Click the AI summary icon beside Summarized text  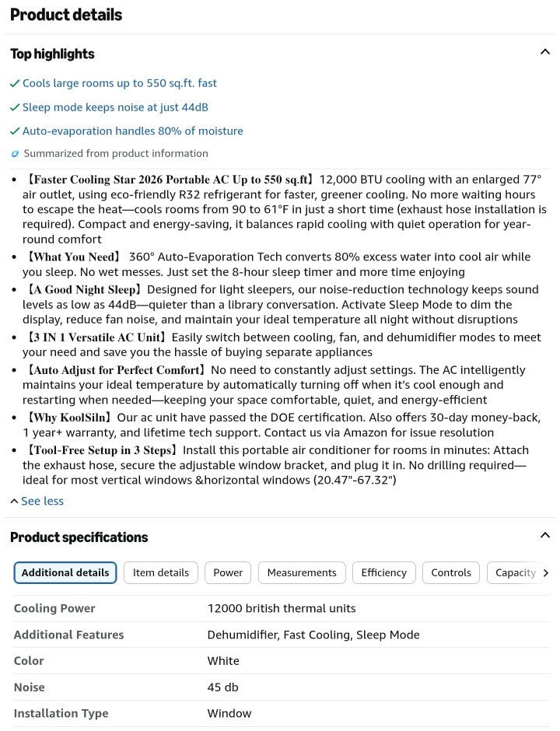coord(15,153)
